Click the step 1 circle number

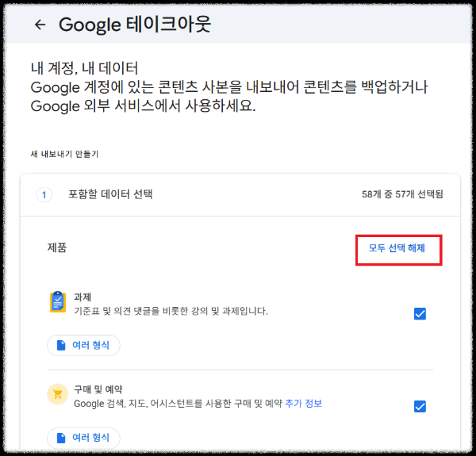pyautogui.click(x=44, y=194)
